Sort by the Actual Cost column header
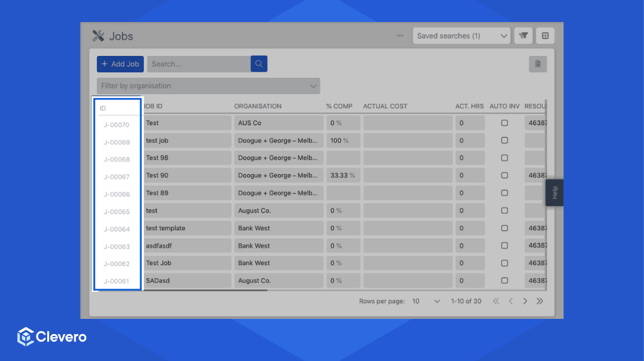This screenshot has height=361, width=644. click(386, 106)
